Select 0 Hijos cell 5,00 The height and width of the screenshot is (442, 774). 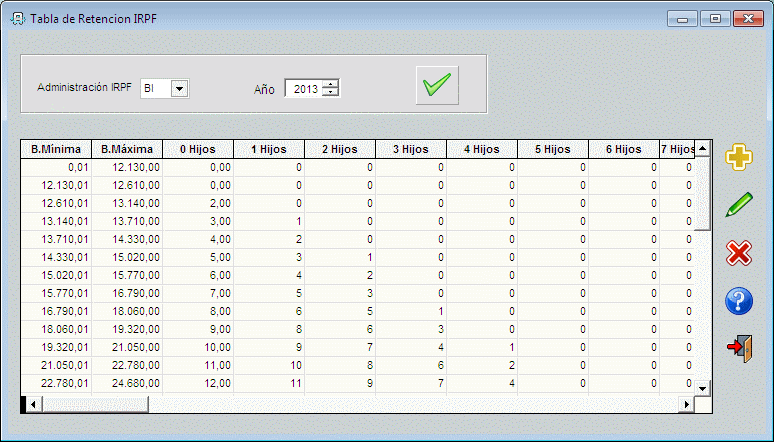pyautogui.click(x=198, y=257)
